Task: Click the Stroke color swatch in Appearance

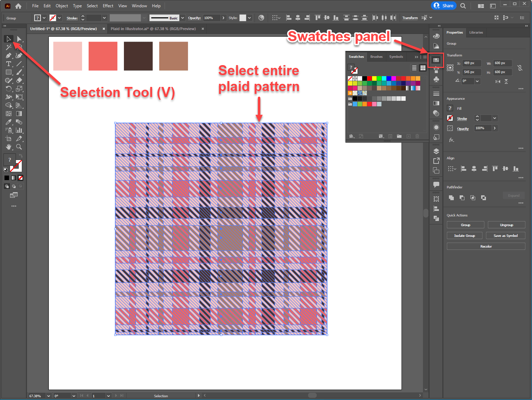Action: click(450, 118)
